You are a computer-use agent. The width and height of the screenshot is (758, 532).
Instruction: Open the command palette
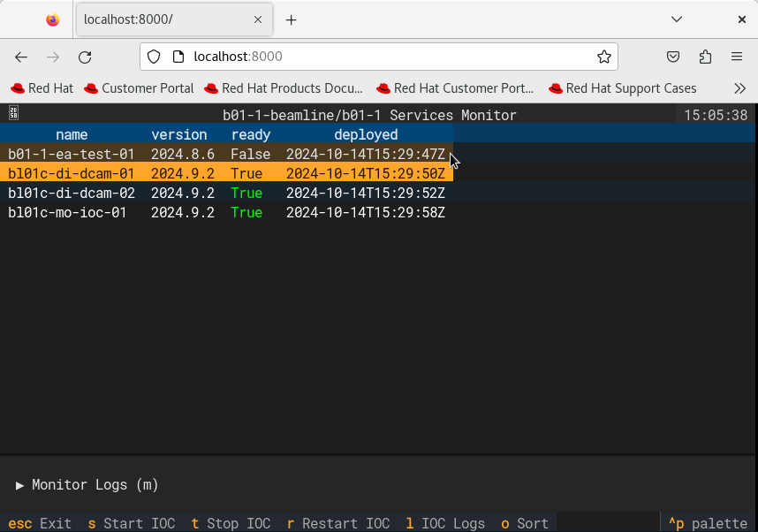point(709,523)
